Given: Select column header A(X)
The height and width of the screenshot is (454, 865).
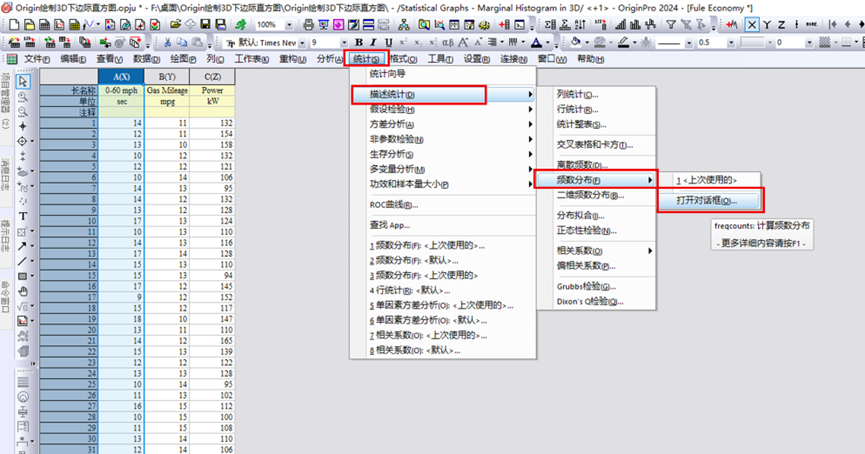Looking at the screenshot, I should (121, 77).
